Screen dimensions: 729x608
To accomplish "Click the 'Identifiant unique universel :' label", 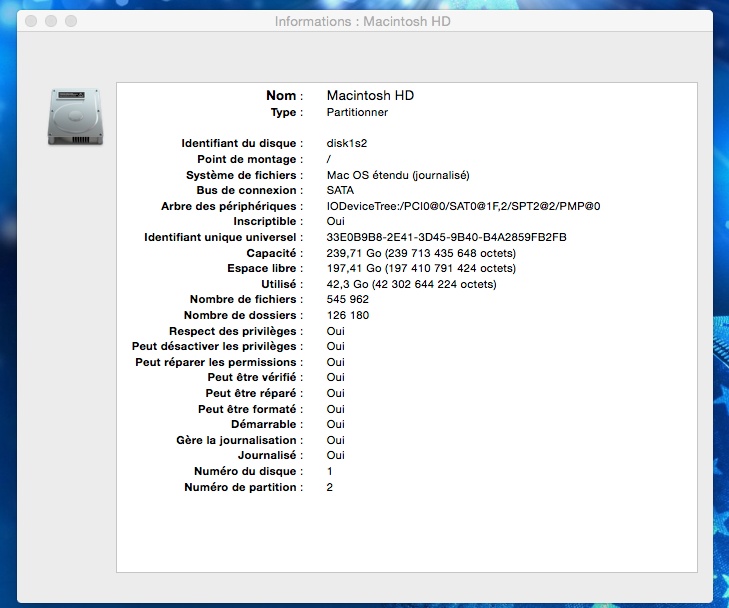I will 224,237.
